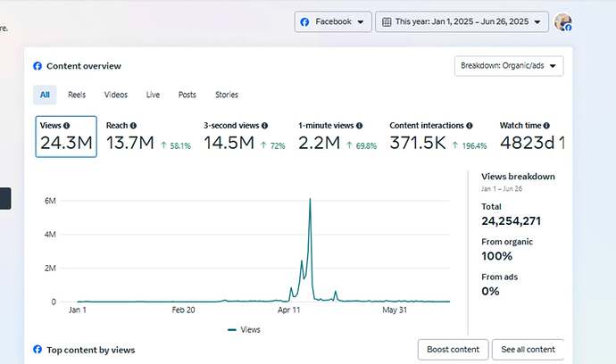Click the profile avatar picture
The height and width of the screenshot is (364, 616).
click(562, 22)
